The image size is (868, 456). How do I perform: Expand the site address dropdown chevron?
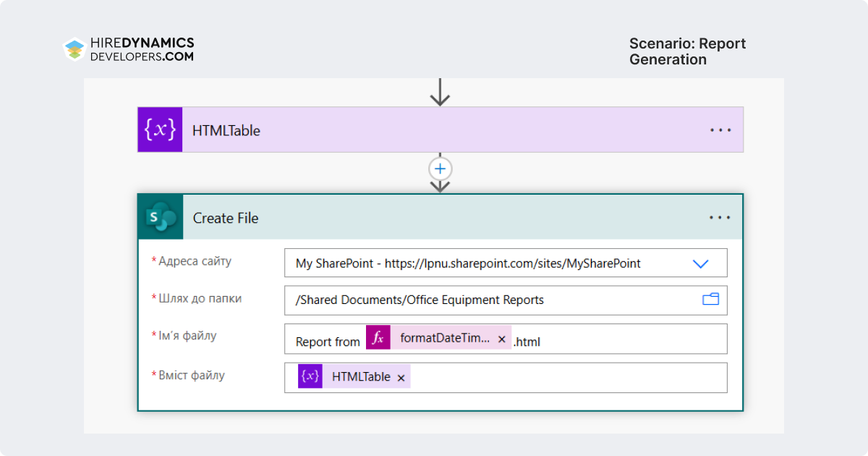pos(700,264)
